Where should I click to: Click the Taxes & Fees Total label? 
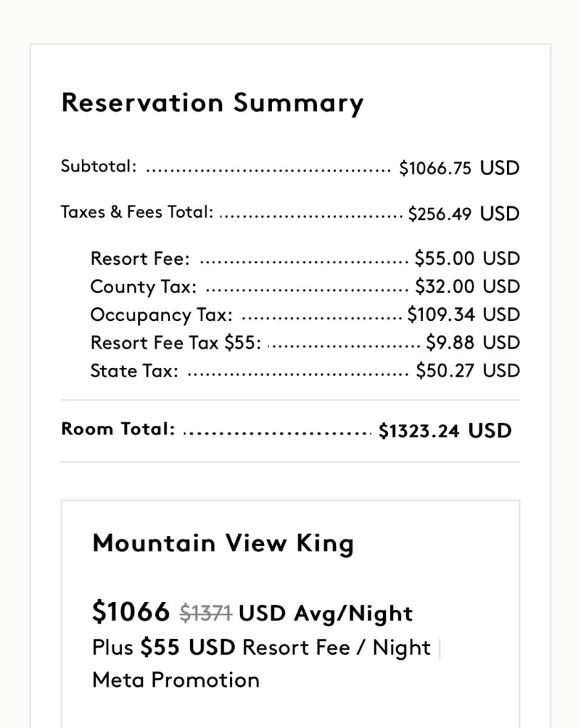coord(137,212)
